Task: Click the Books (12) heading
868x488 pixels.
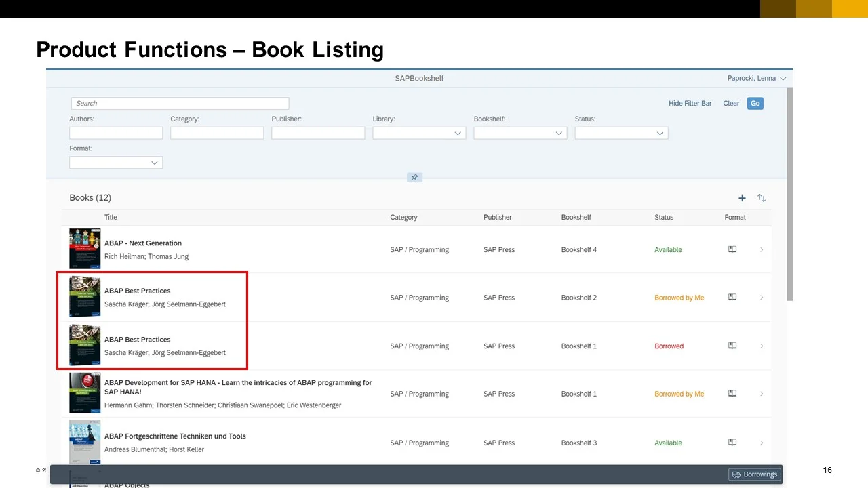Action: 90,197
